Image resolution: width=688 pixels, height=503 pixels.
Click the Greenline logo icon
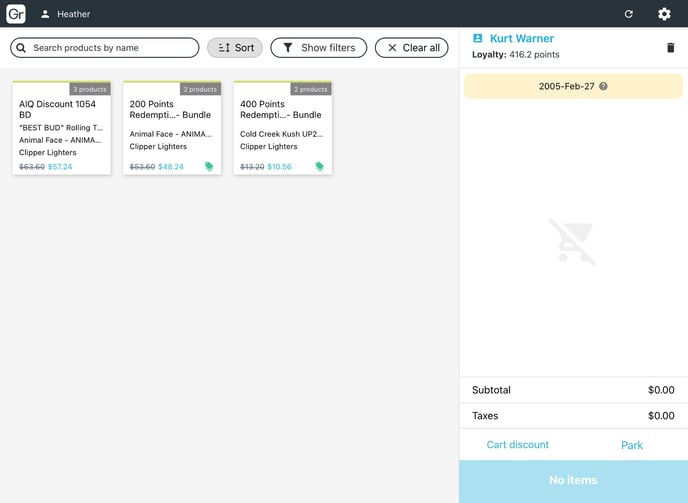[x=15, y=14]
